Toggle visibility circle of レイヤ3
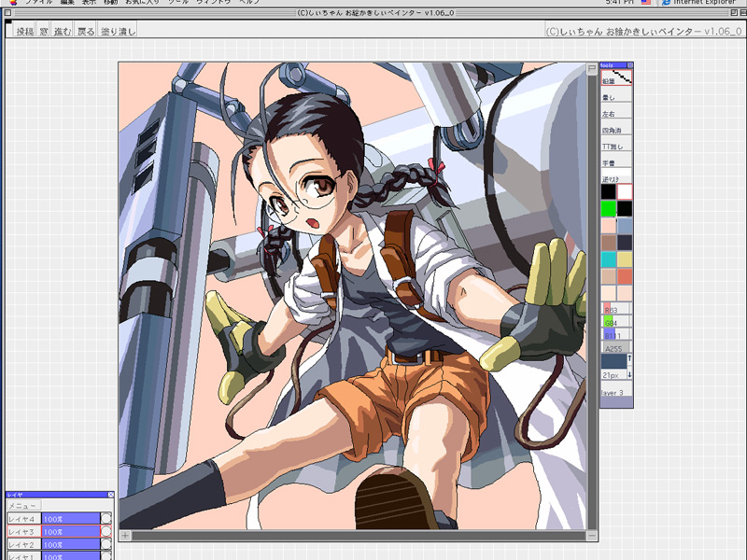747x560 pixels. 106,531
